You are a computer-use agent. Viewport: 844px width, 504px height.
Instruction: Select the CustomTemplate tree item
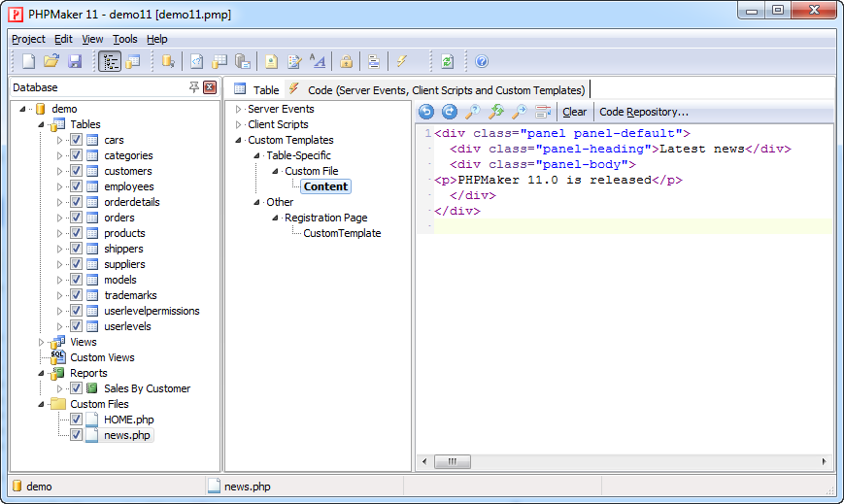[x=342, y=233]
